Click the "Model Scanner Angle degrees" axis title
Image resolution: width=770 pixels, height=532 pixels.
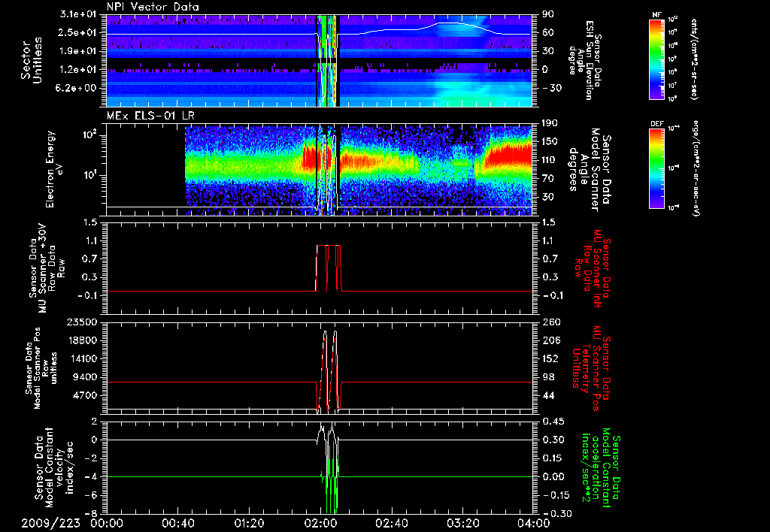[x=590, y=169]
